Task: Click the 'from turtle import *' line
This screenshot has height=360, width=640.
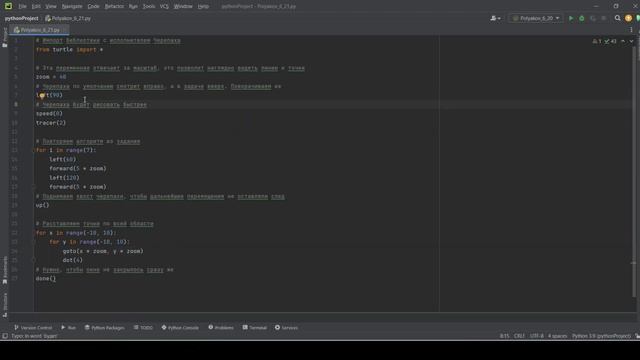Action: (69, 49)
